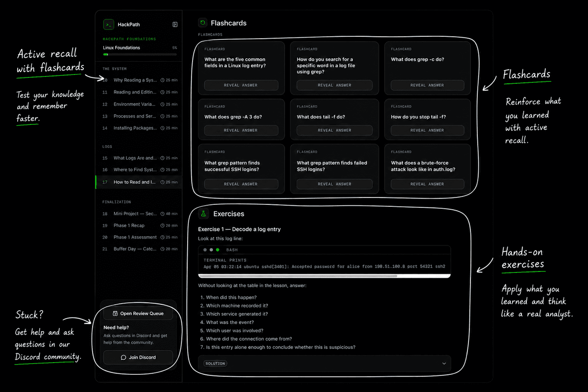Viewport: 588px width, 392px height.
Task: Select lesson 17 How to Read and I...
Action: point(139,182)
